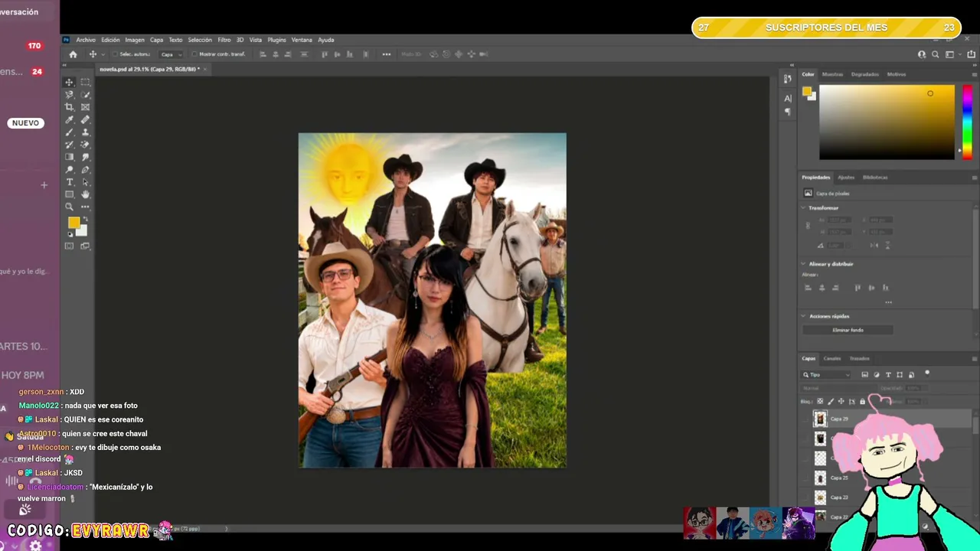Open the layer filter Tipo dropdown
This screenshot has height=551, width=980.
[826, 375]
